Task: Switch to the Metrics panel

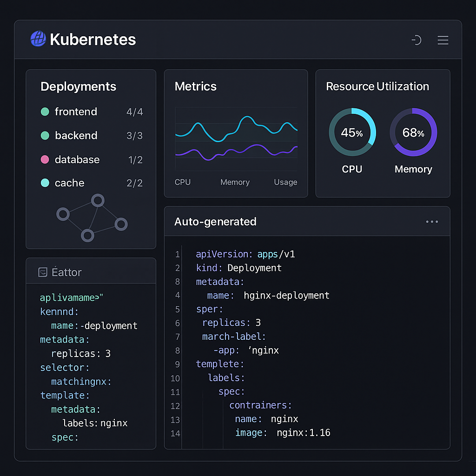Action: point(195,86)
